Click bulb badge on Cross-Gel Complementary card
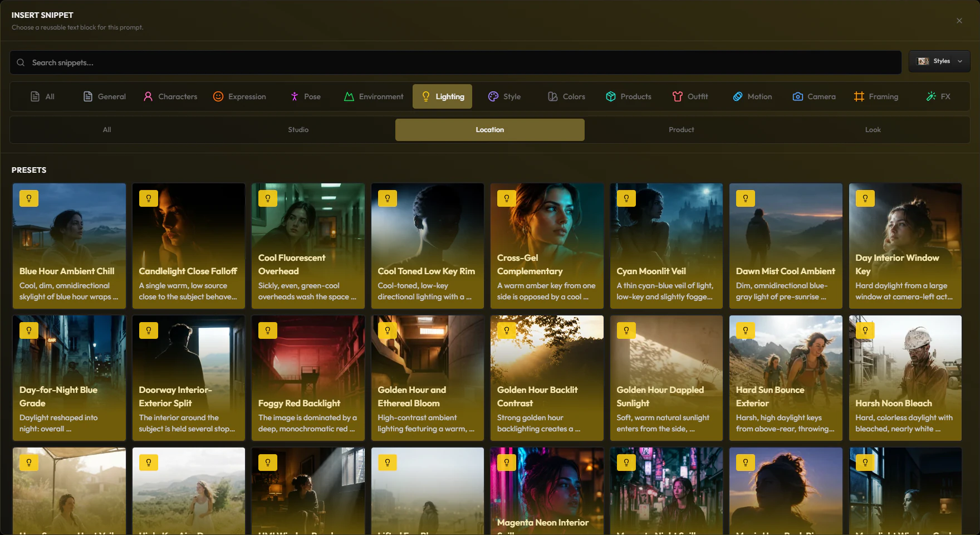 (507, 198)
